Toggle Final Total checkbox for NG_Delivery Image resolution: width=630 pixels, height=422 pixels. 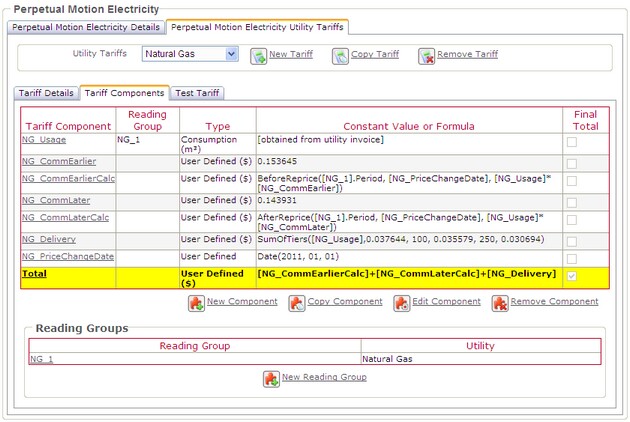(x=572, y=242)
